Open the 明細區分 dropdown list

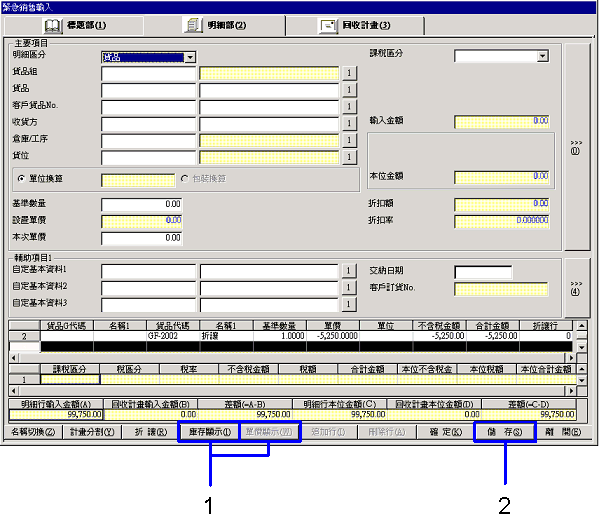[x=190, y=57]
